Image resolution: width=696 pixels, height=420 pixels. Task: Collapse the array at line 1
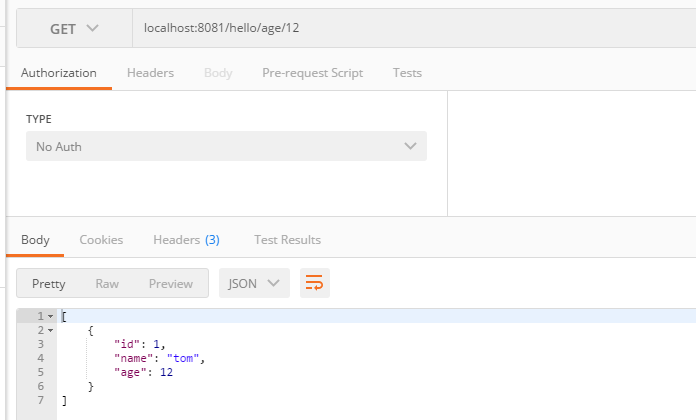(51, 317)
